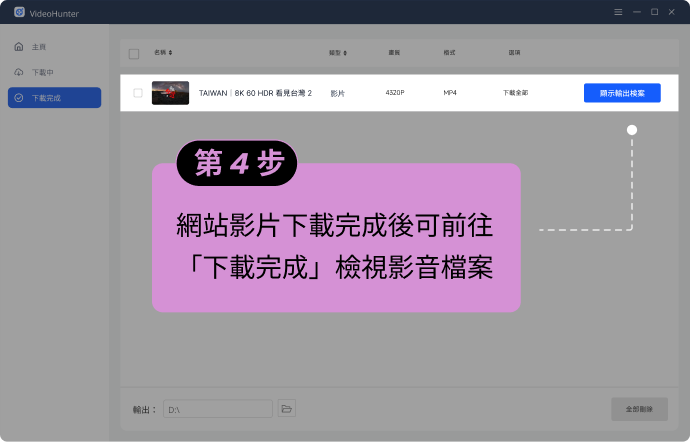Viewport: 690px width, 442px height.
Task: Open the VideoHunter hamburger menu
Action: pos(618,12)
